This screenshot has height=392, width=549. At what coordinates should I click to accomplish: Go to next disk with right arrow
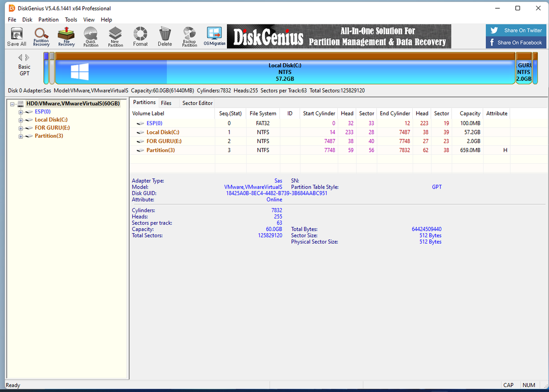point(27,57)
